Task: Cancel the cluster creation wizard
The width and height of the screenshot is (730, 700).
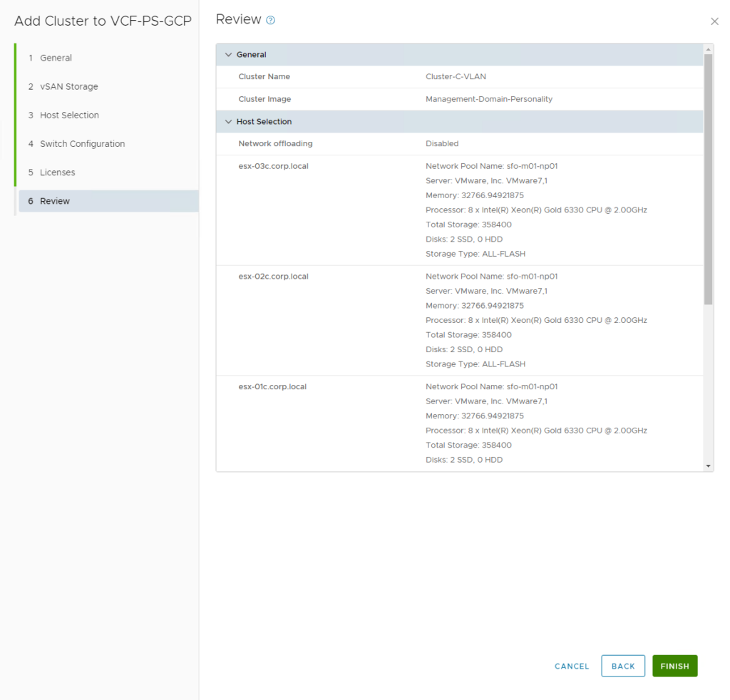Action: coord(572,666)
